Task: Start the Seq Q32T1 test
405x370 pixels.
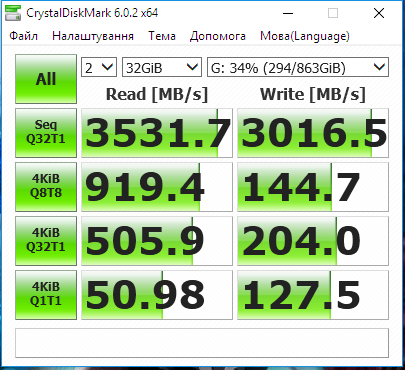Action: (x=46, y=133)
